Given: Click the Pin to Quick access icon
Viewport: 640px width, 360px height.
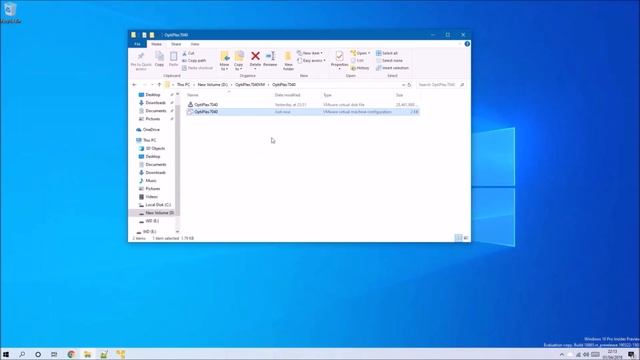Looking at the screenshot, I should [x=141, y=61].
